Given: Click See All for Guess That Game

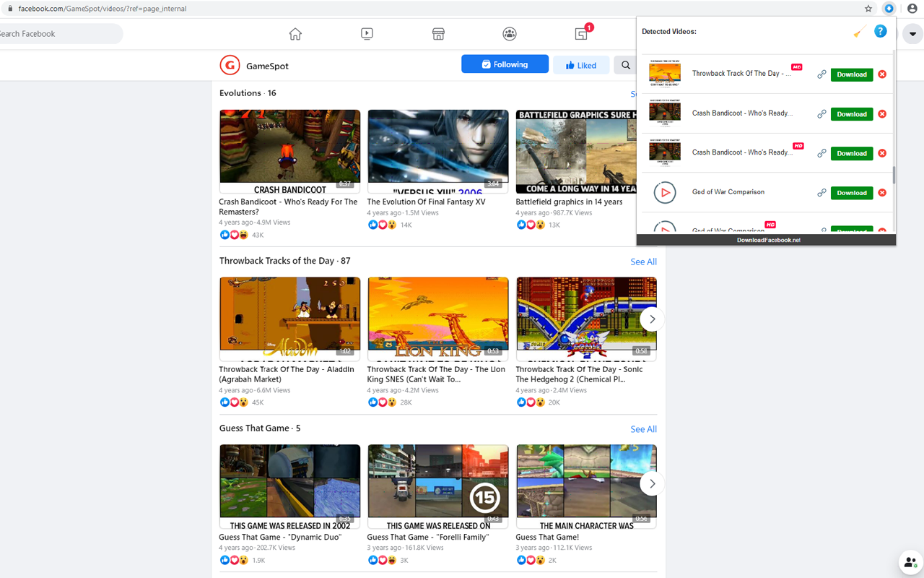Looking at the screenshot, I should (x=643, y=429).
